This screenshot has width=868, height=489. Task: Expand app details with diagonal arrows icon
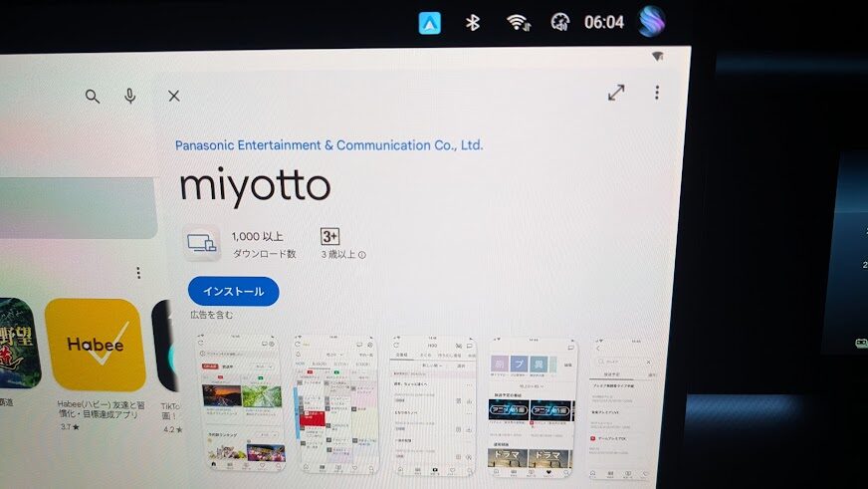tap(616, 93)
